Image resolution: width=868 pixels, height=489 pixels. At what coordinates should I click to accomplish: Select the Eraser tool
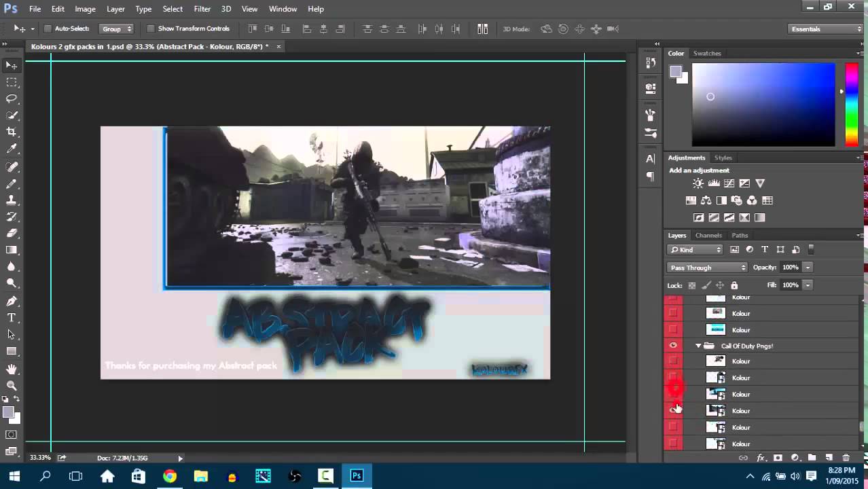[x=12, y=233]
